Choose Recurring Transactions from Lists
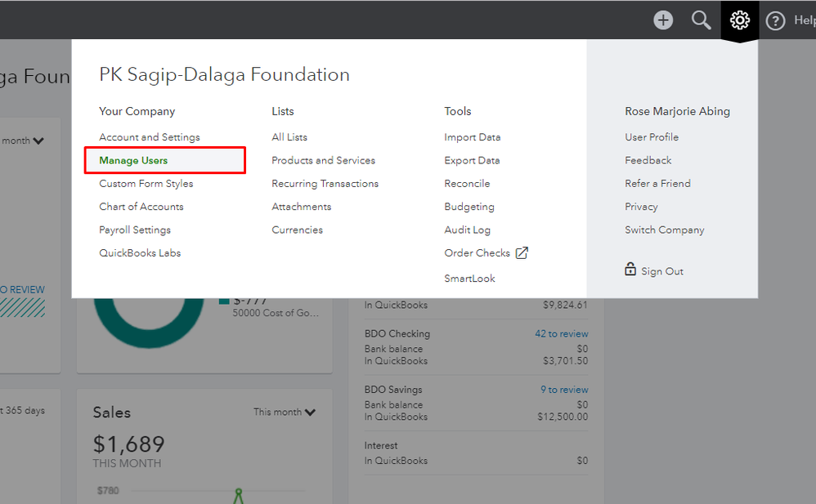The width and height of the screenshot is (816, 504). tap(325, 184)
